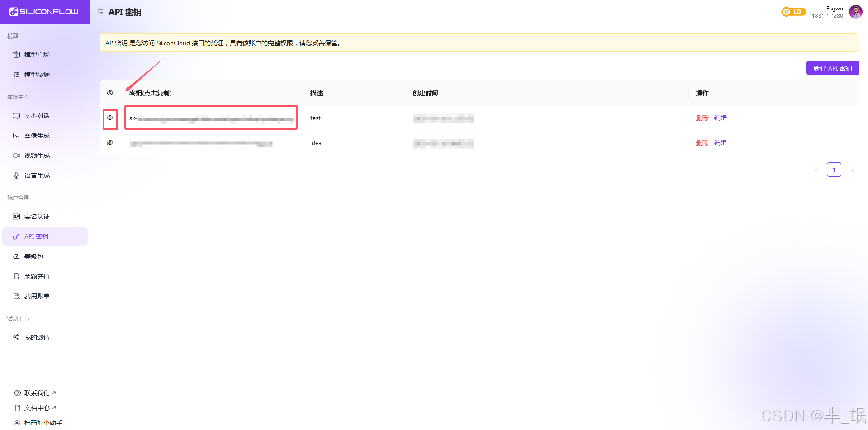Click the model plaza cube icon
The height and width of the screenshot is (430, 868).
click(x=16, y=55)
